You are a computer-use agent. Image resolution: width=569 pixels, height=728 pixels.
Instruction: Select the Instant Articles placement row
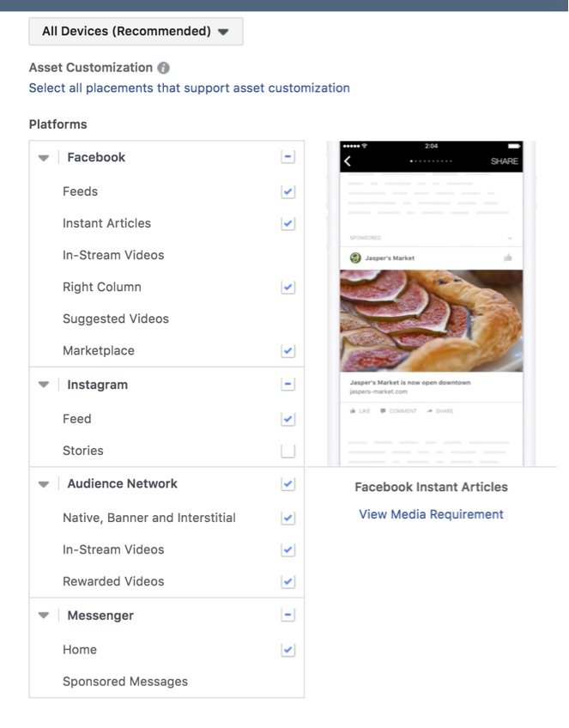106,223
